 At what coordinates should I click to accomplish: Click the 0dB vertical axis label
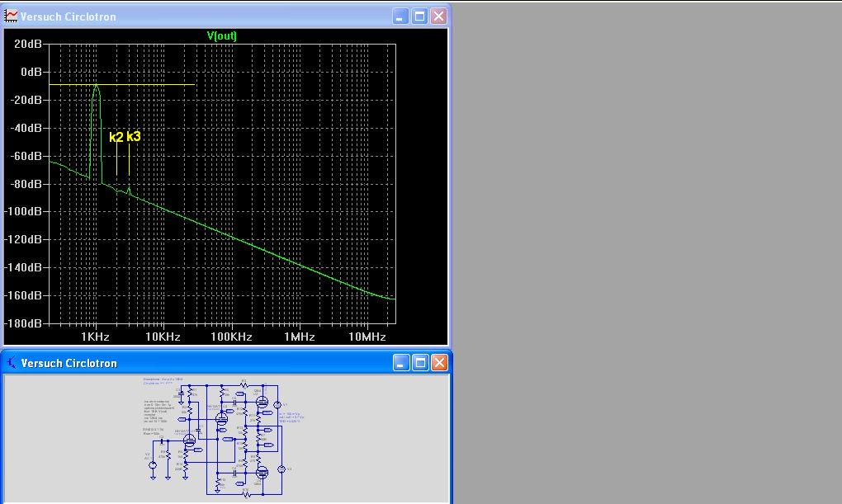pos(31,73)
